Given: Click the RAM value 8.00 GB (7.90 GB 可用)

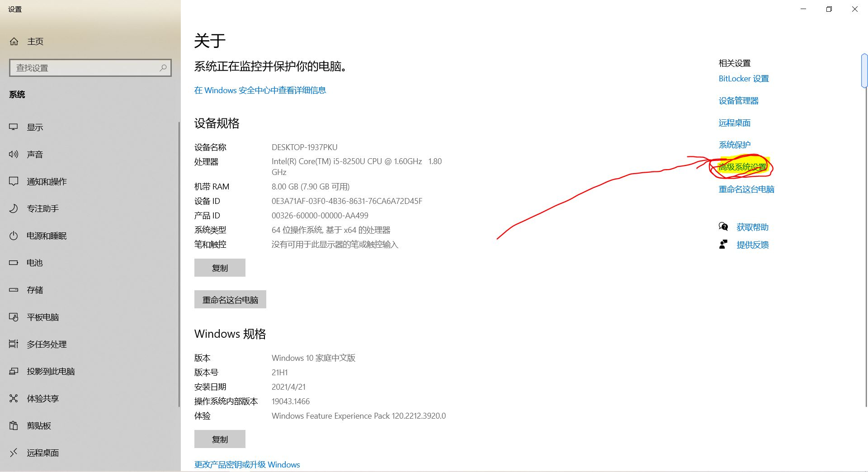Looking at the screenshot, I should click(x=311, y=187).
